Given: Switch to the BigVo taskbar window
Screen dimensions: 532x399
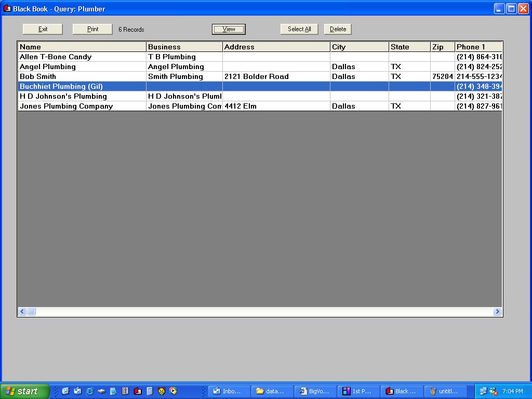Looking at the screenshot, I should tap(315, 391).
